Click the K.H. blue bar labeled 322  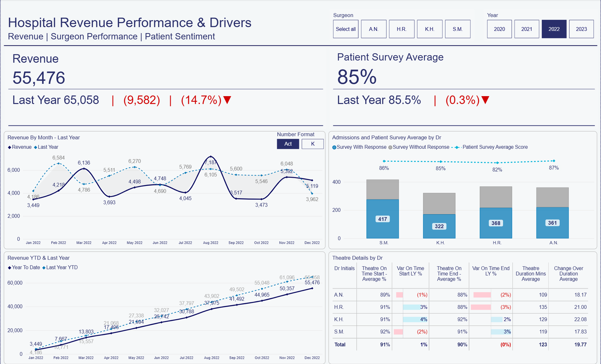[x=439, y=226]
